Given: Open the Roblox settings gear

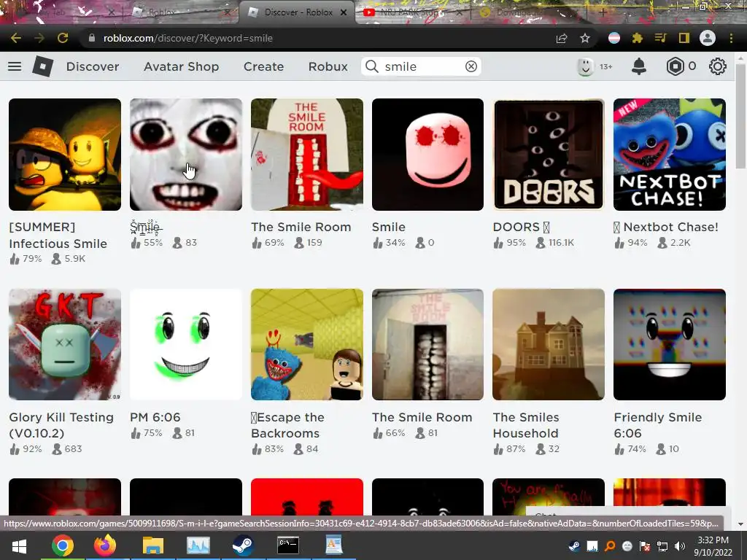Looking at the screenshot, I should [x=718, y=66].
